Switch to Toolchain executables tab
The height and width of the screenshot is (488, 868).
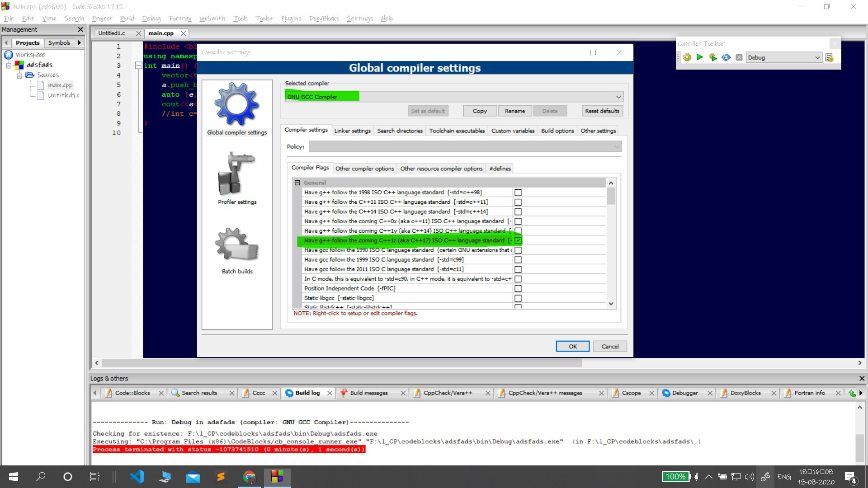457,131
